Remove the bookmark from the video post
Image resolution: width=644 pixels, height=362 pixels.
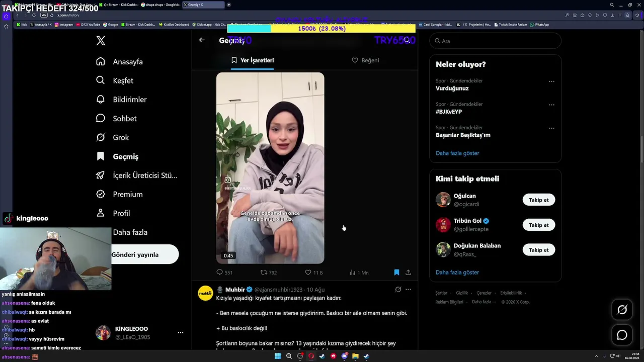(396, 273)
